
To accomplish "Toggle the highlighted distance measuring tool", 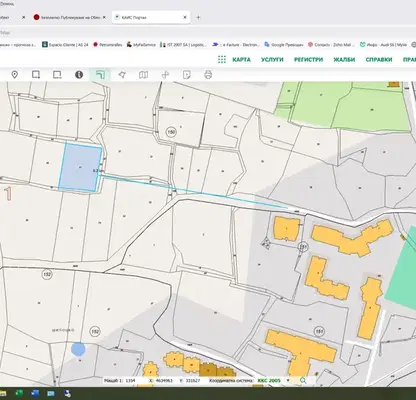I will click(100, 75).
